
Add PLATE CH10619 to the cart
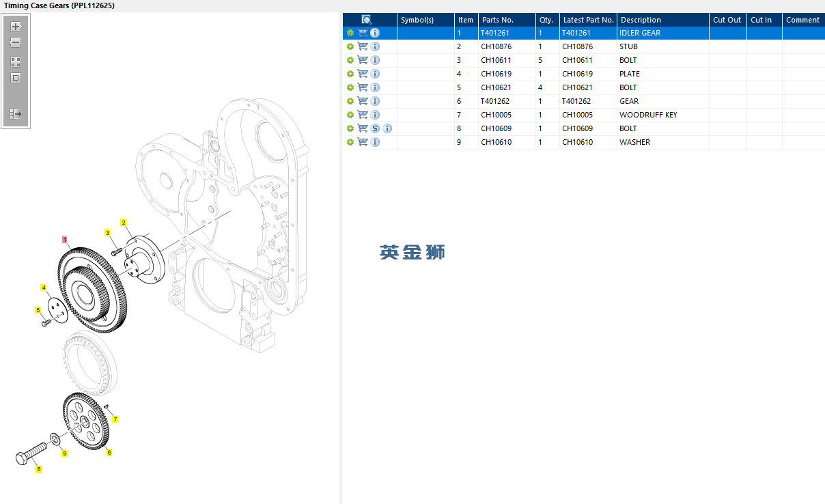point(363,74)
